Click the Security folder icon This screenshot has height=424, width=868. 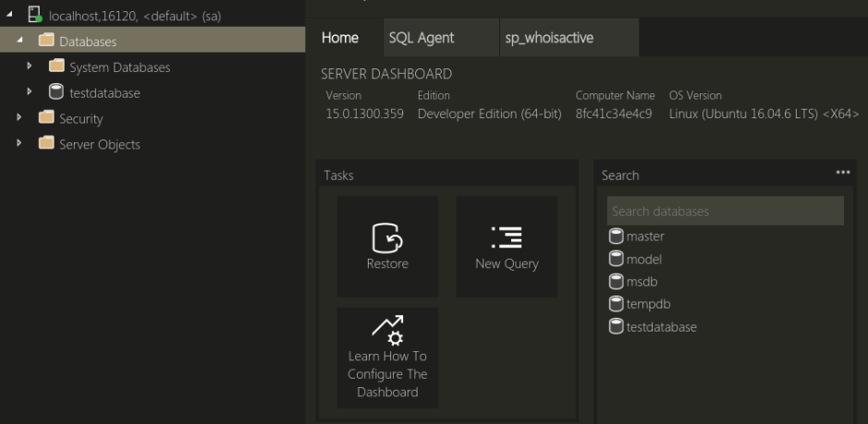pos(46,118)
